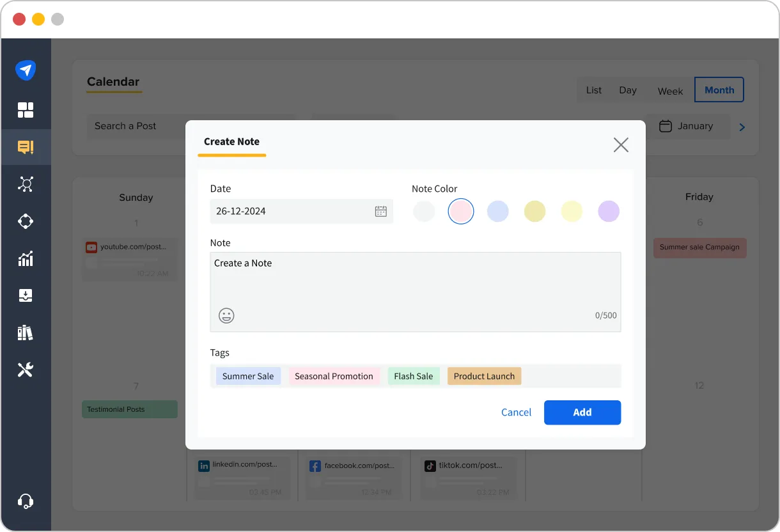
Task: Open the January month selector
Action: (x=688, y=126)
